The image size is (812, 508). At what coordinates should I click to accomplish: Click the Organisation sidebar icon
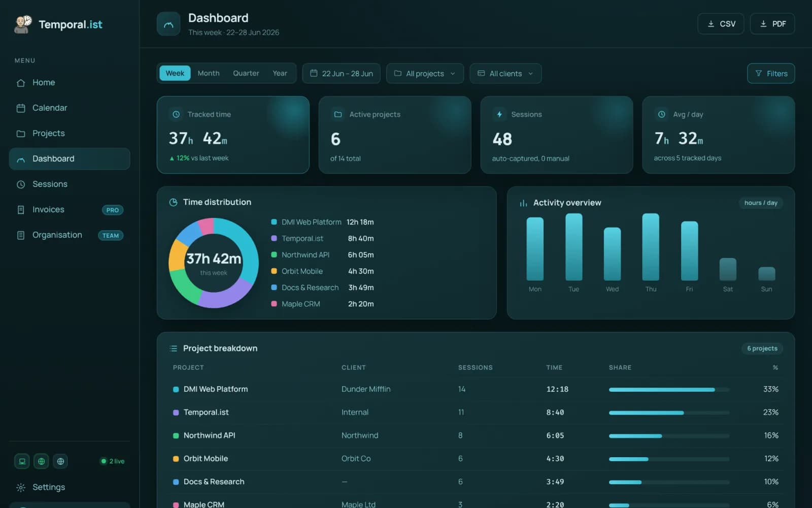[x=21, y=235]
